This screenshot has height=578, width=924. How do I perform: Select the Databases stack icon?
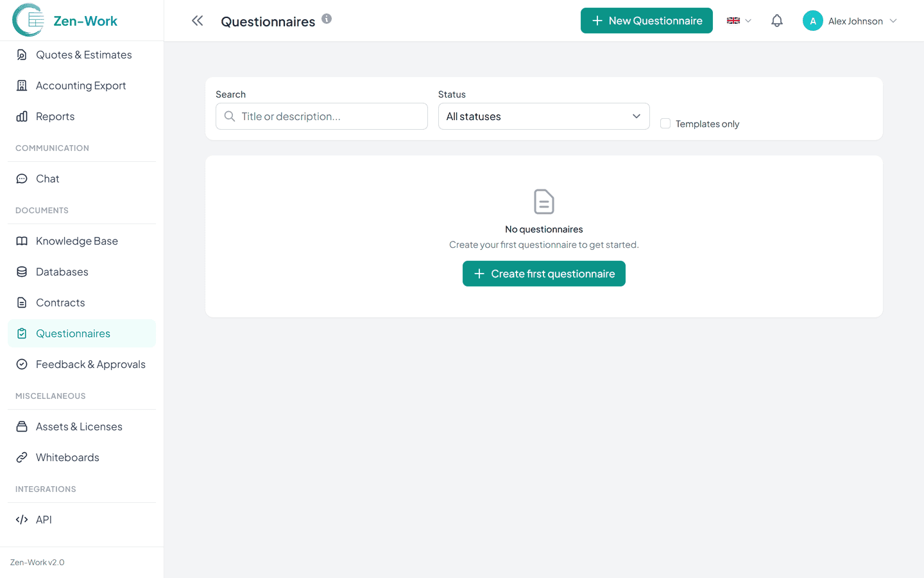[22, 272]
